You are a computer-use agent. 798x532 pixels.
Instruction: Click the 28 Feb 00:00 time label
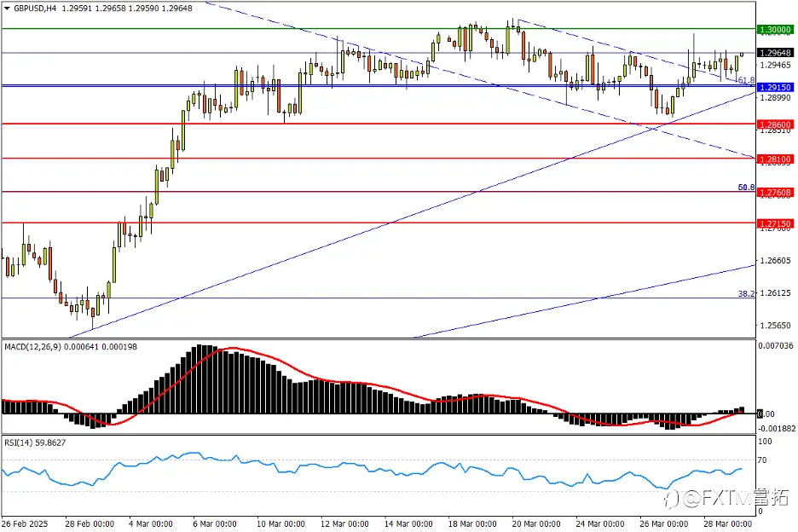(90, 523)
